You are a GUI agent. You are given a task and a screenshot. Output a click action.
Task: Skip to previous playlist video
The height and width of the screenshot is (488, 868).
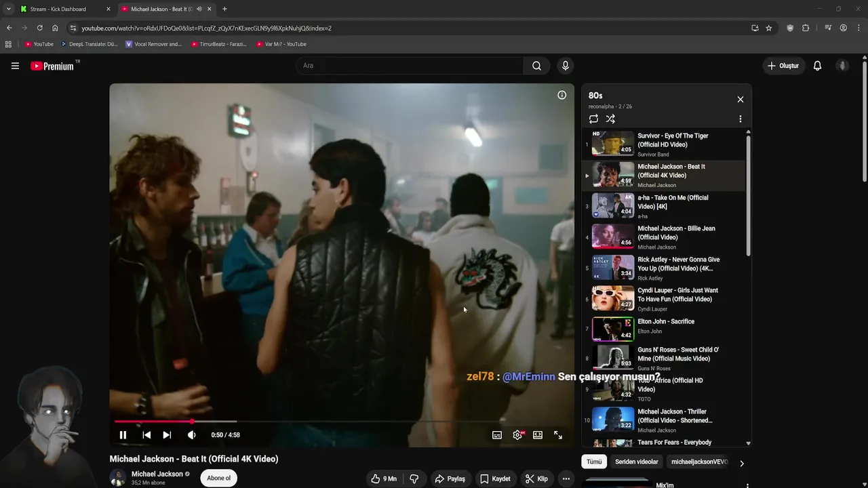coord(146,435)
